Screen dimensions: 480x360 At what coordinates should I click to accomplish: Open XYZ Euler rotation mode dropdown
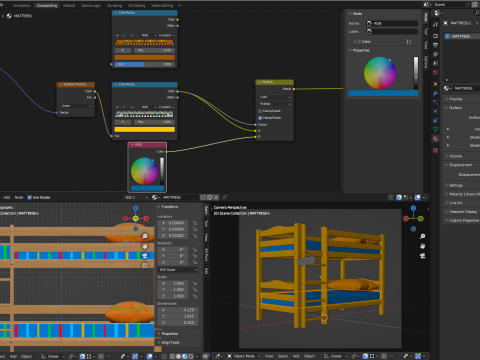[178, 270]
